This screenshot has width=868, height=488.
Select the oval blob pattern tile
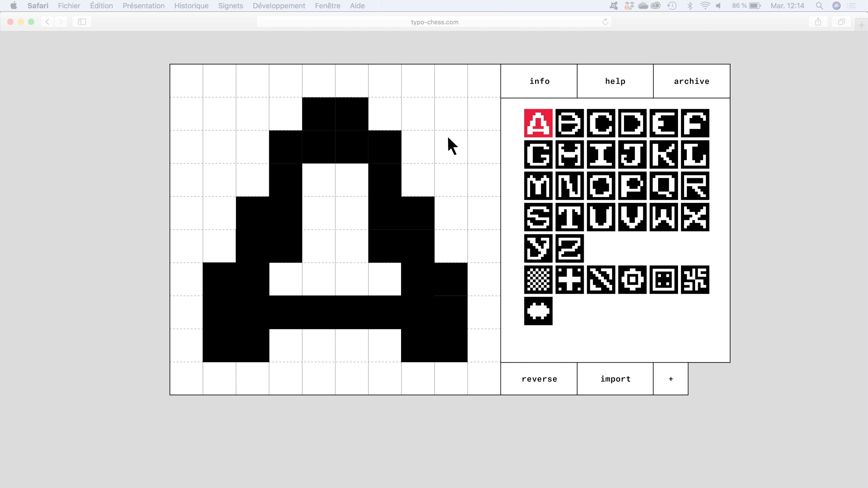click(x=538, y=311)
